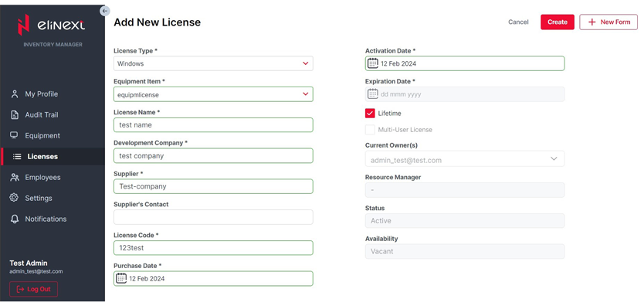The image size is (644, 306).
Task: Open Purchase Date calendar icon
Action: (x=121, y=278)
